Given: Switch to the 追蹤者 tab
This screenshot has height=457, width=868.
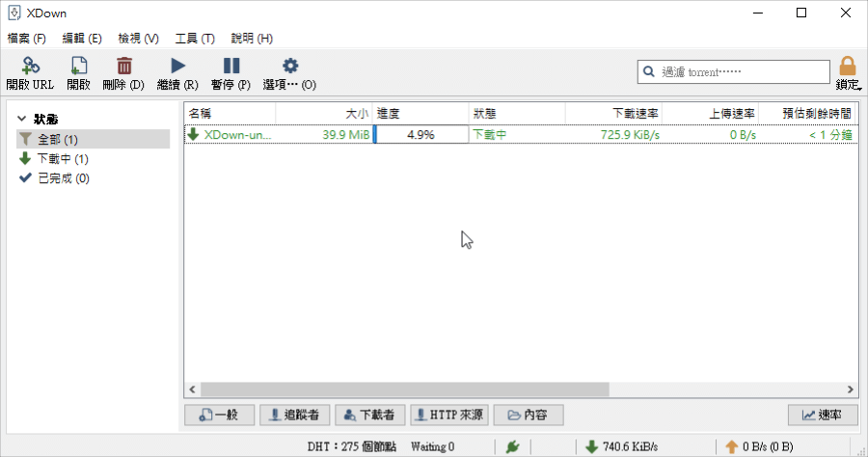Looking at the screenshot, I should (x=294, y=415).
